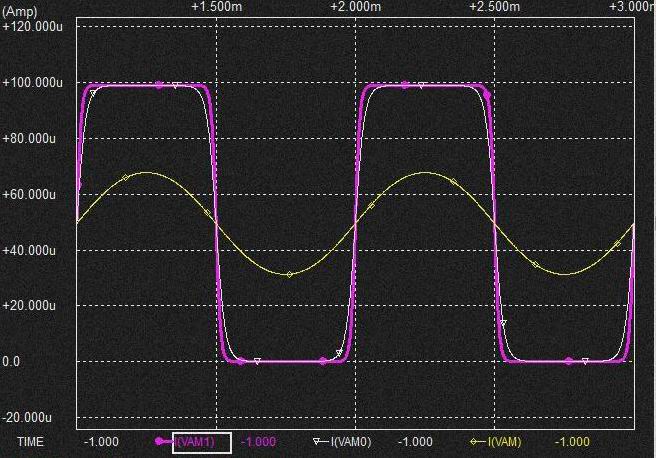
Task: Click the TIME value readout next to TIME
Action: pyautogui.click(x=102, y=442)
